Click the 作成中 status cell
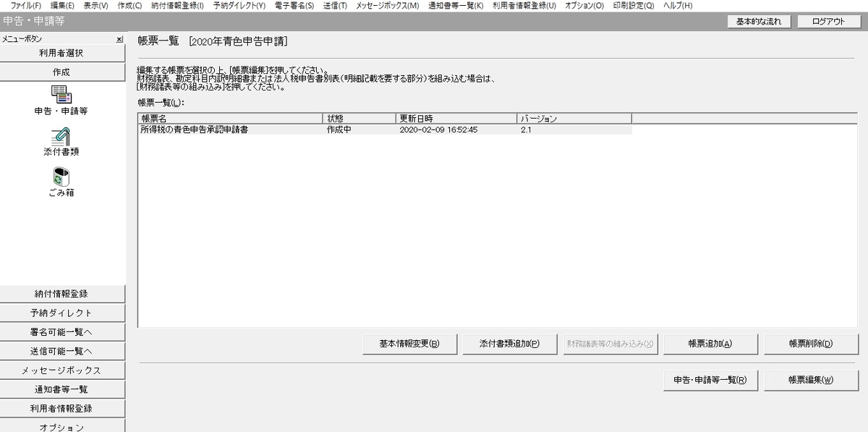Viewport: 868px width, 432px height. 339,130
